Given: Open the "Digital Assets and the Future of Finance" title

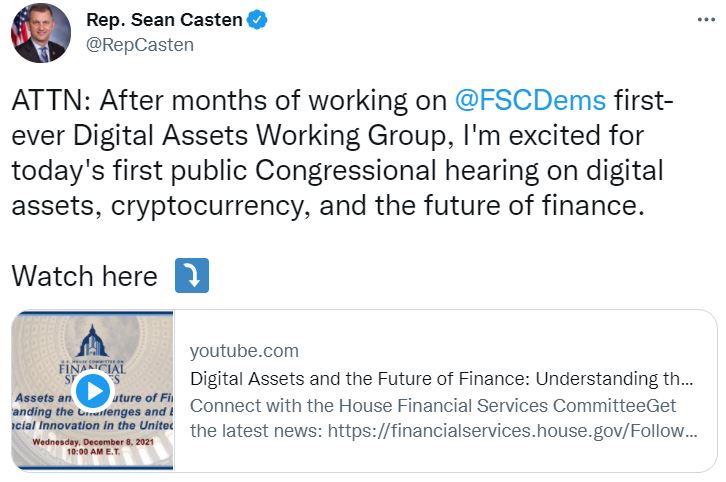Looking at the screenshot, I should (x=440, y=379).
